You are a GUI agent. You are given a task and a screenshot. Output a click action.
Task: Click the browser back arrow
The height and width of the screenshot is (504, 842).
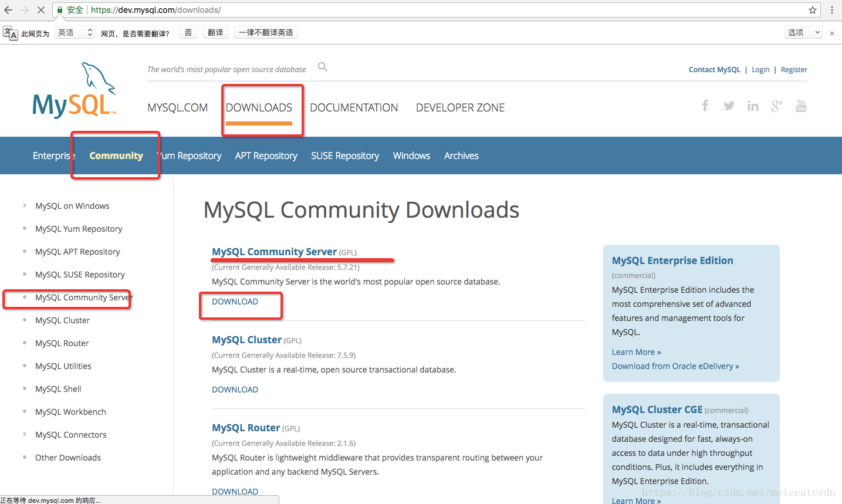8,10
